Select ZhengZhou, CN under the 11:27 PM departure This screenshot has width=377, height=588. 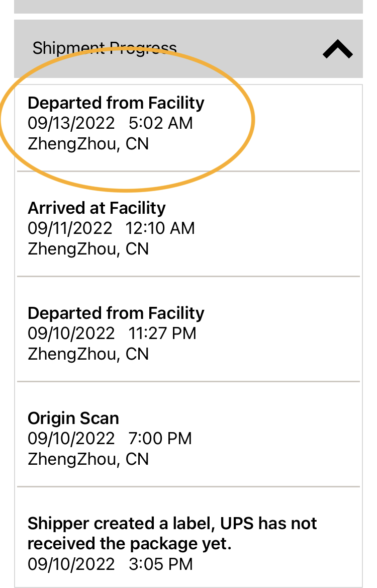[88, 354]
